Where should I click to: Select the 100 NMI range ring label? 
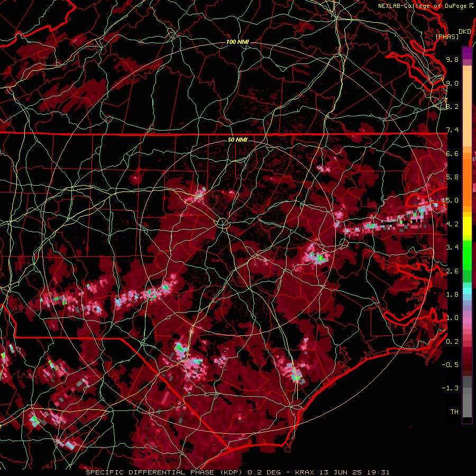(x=237, y=42)
